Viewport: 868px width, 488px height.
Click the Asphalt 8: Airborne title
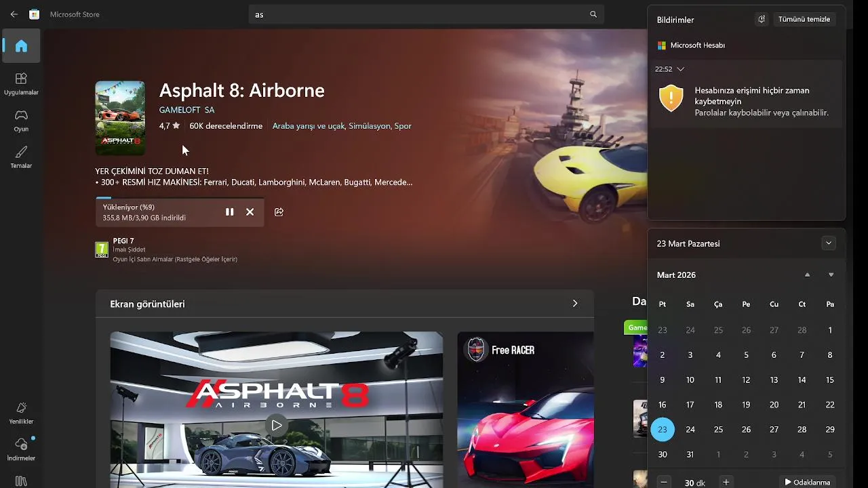241,90
